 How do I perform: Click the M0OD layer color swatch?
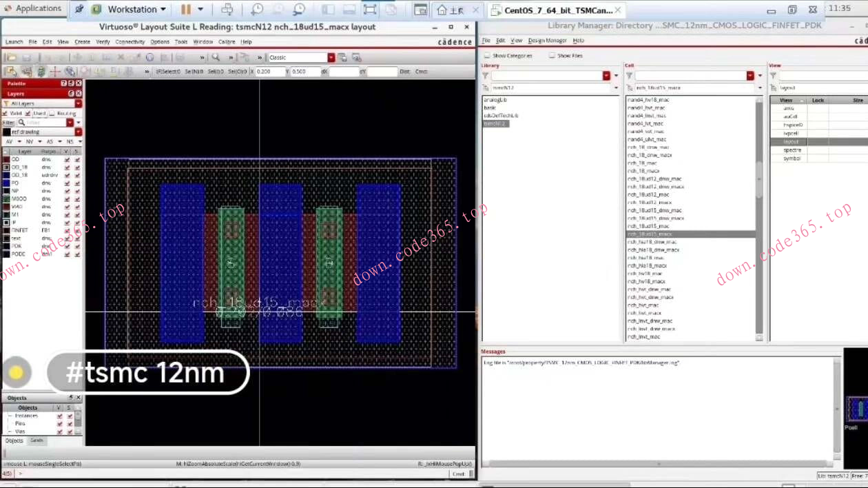point(6,199)
